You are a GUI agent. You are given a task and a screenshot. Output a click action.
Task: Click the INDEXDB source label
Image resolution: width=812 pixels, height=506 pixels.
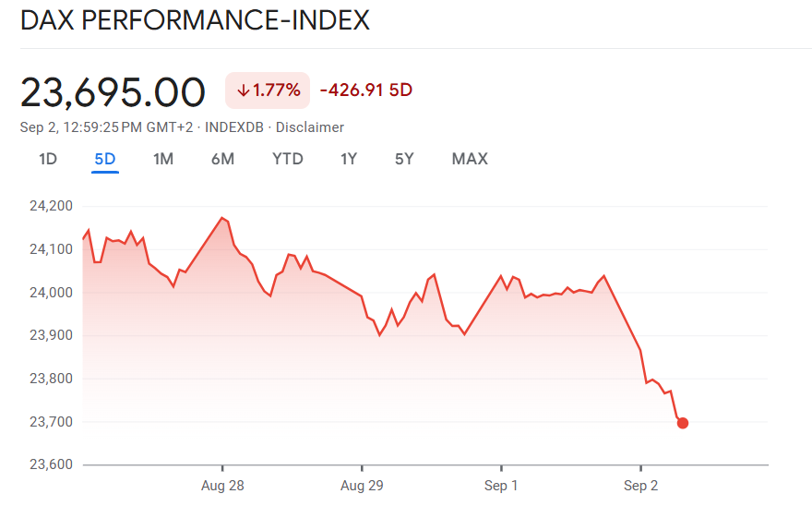pyautogui.click(x=234, y=127)
